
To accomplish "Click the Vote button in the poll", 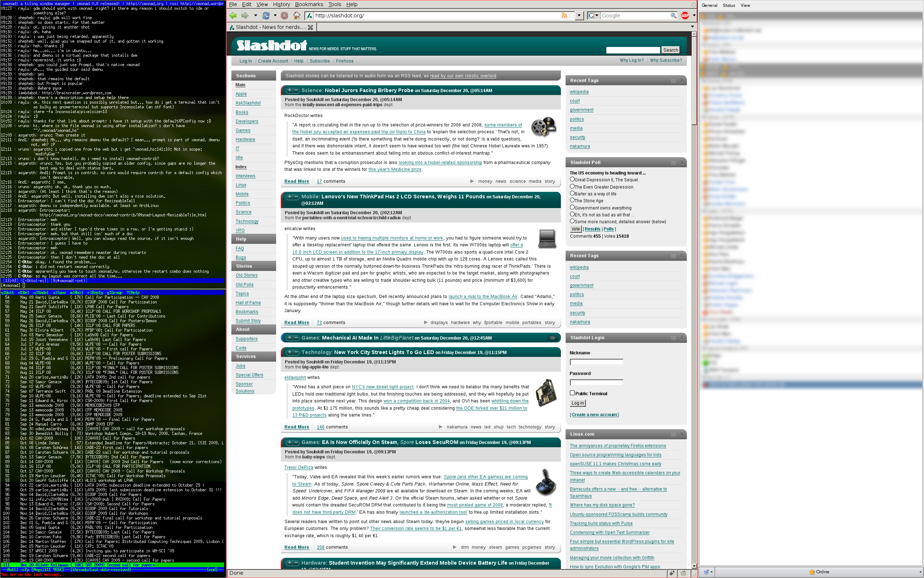I will pyautogui.click(x=575, y=229).
